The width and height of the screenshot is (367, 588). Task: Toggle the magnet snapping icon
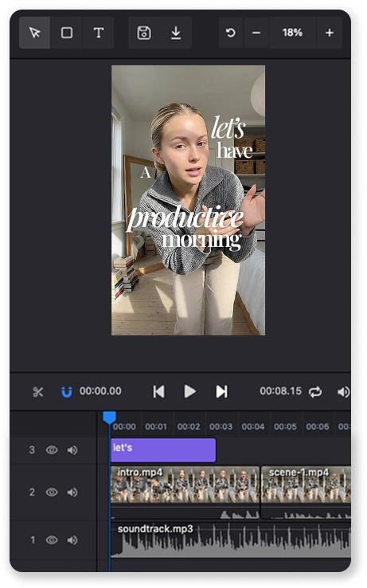pos(66,392)
